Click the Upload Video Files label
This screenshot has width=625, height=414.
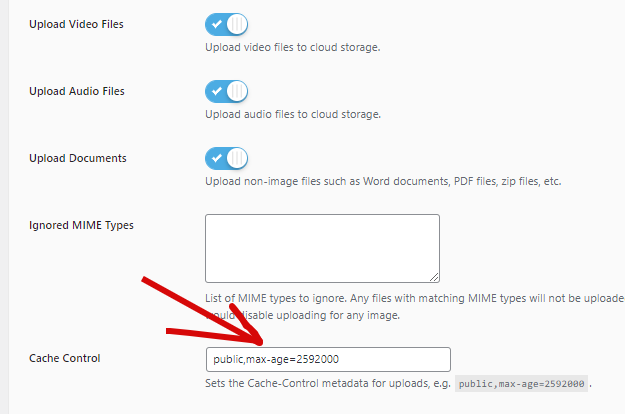pyautogui.click(x=76, y=24)
